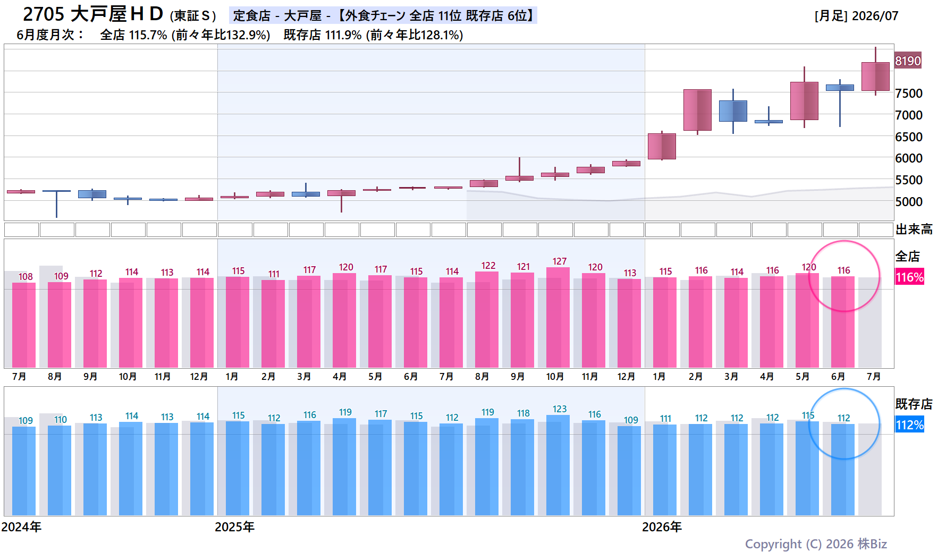Click the highlighted category ranking header
The height and width of the screenshot is (560, 946).
(383, 15)
